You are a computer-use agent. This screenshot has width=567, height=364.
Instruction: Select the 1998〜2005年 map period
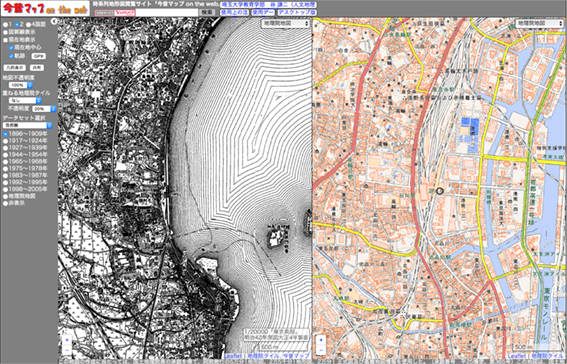5,189
